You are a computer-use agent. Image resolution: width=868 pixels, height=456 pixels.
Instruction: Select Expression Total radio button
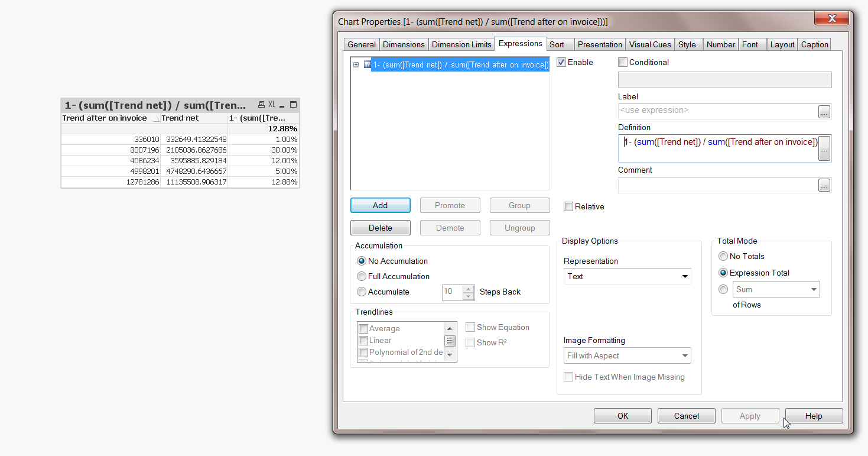click(x=723, y=273)
